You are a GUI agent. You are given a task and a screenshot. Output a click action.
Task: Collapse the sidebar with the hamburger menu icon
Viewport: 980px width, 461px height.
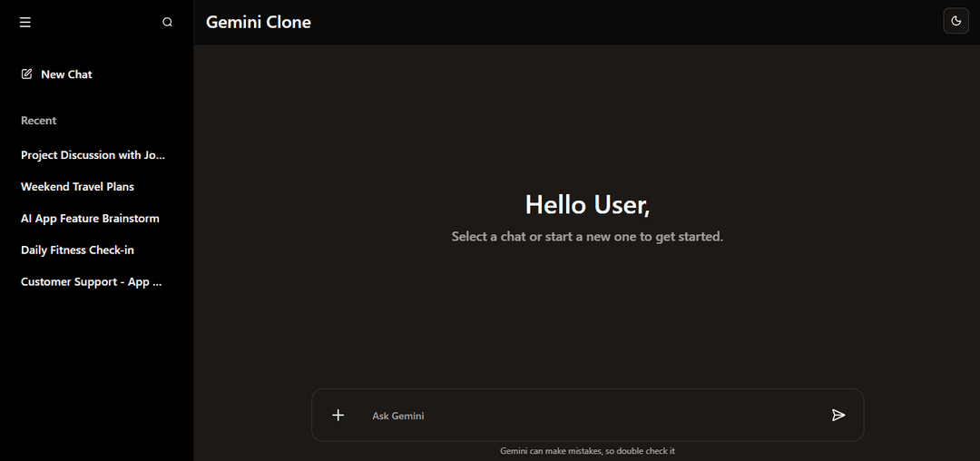click(25, 23)
